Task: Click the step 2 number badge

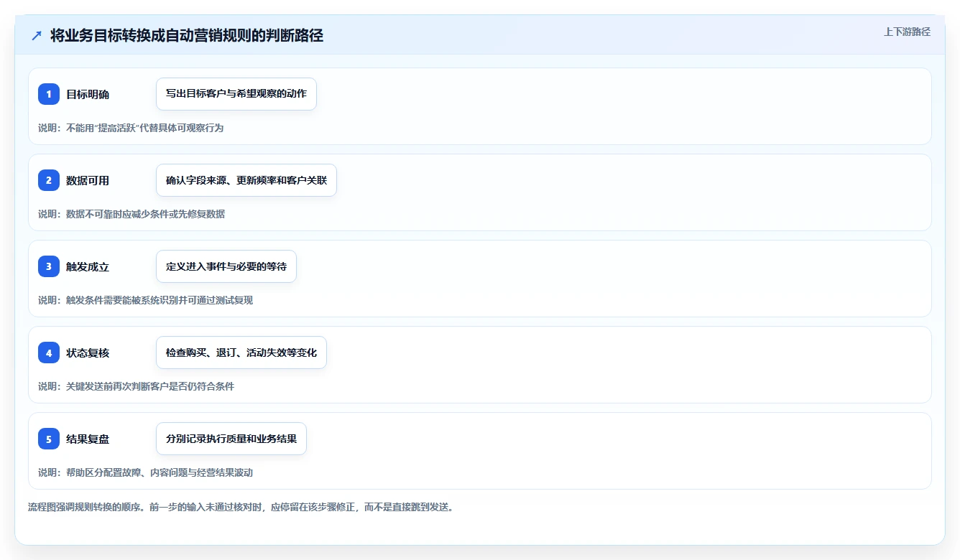Action: click(x=49, y=180)
